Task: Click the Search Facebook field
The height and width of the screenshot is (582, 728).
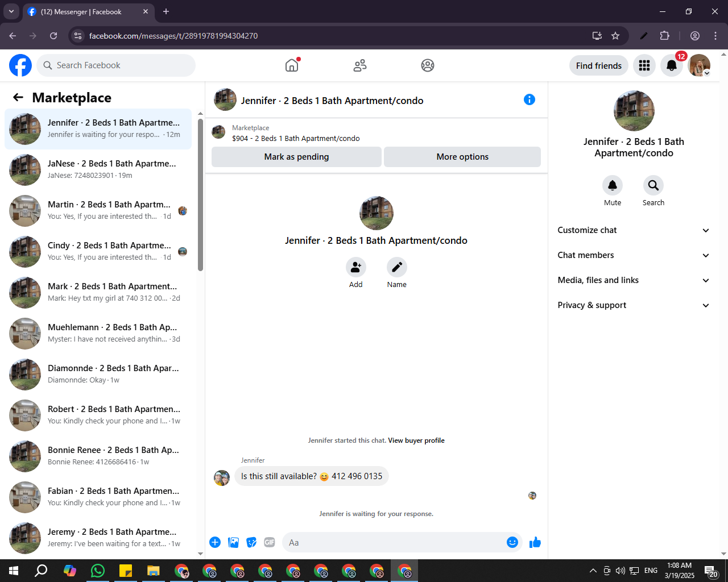Action: (x=116, y=65)
